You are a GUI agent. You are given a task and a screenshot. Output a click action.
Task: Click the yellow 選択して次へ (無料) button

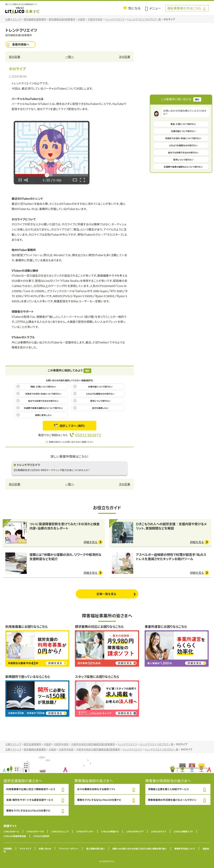[70, 426]
